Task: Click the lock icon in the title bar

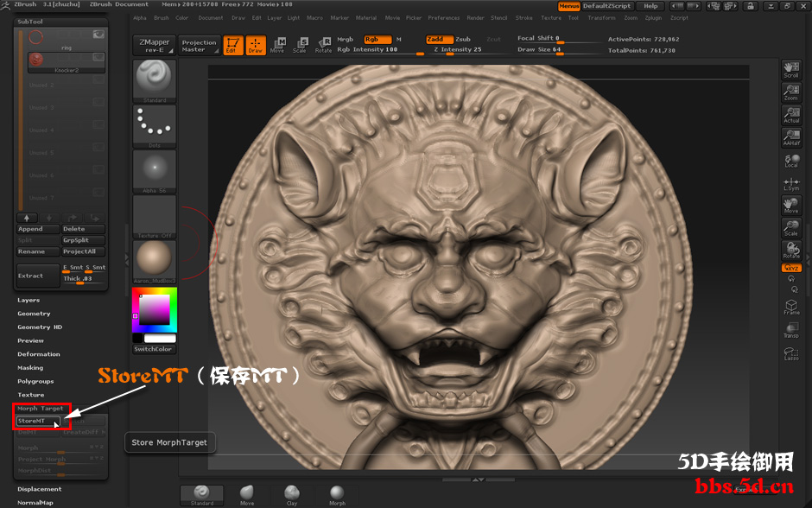Action: click(749, 6)
